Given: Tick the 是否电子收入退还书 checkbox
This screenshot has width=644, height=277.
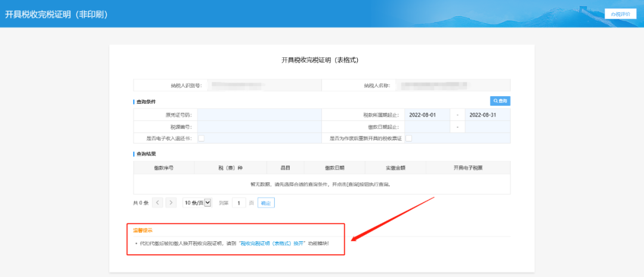Looking at the screenshot, I should [x=202, y=138].
